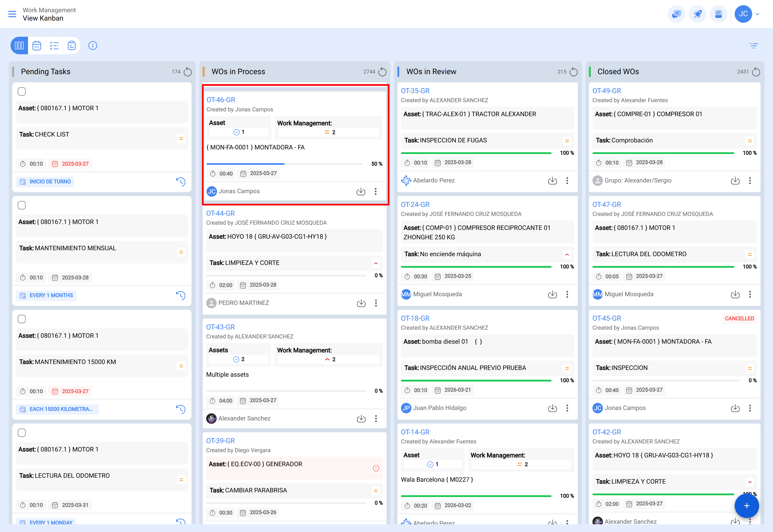Screen dimensions: 773x532
Task: Switch to Kanban columns view
Action: [19, 46]
